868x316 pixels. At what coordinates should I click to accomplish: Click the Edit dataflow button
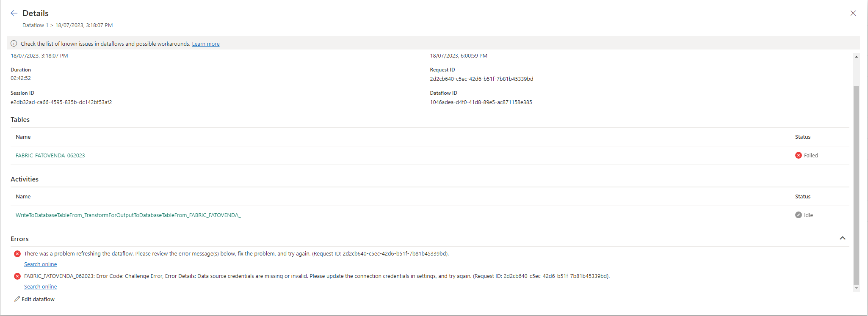coord(34,299)
